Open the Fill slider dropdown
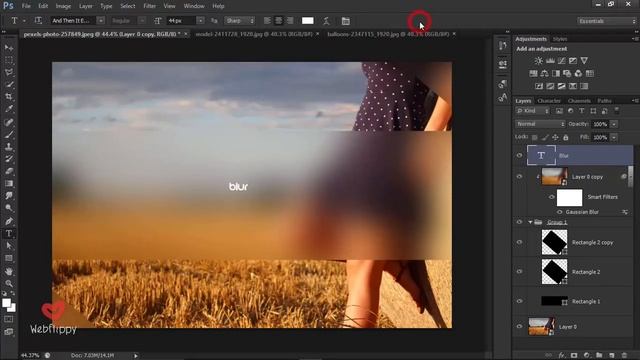Screen dimensions: 640x360 click(614, 138)
